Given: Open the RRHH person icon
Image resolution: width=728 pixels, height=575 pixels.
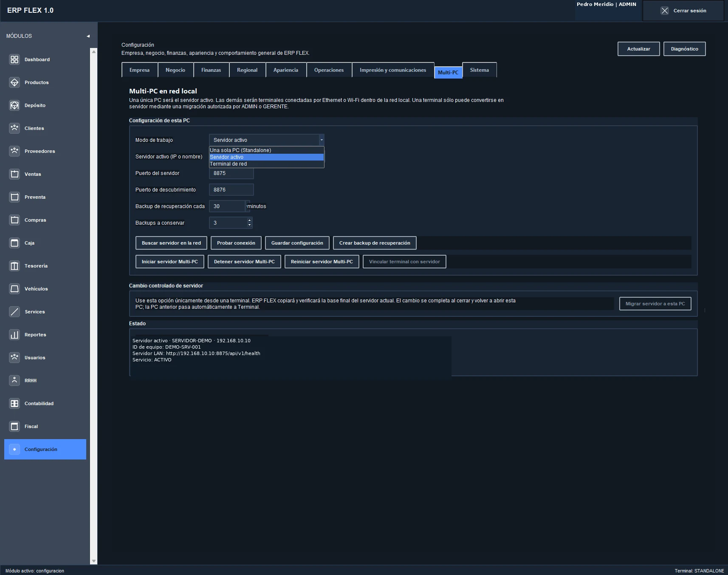Looking at the screenshot, I should point(14,381).
